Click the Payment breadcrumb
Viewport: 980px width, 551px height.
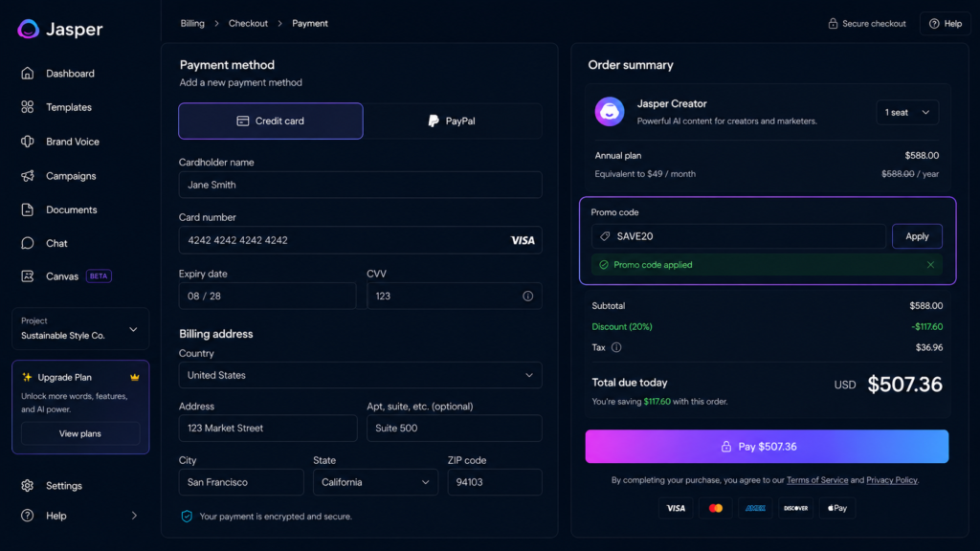tap(310, 23)
